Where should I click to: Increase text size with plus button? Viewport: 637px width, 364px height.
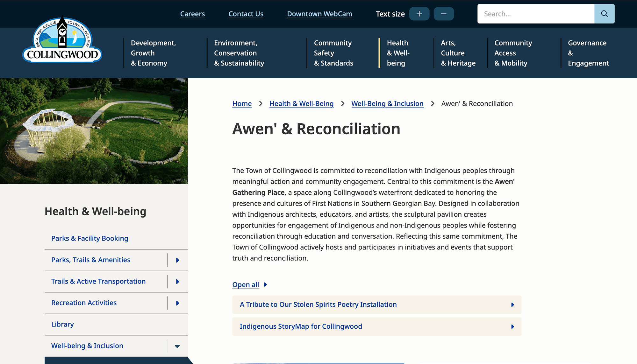(419, 14)
